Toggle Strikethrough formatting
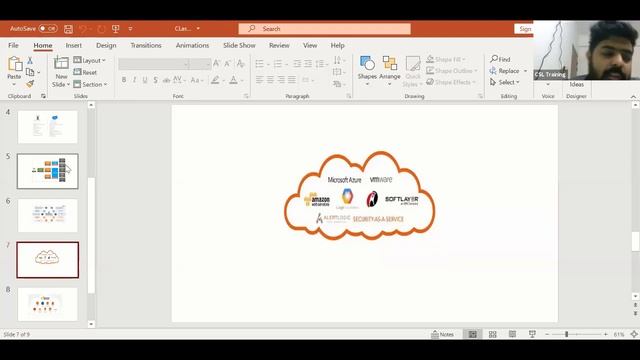 point(166,80)
